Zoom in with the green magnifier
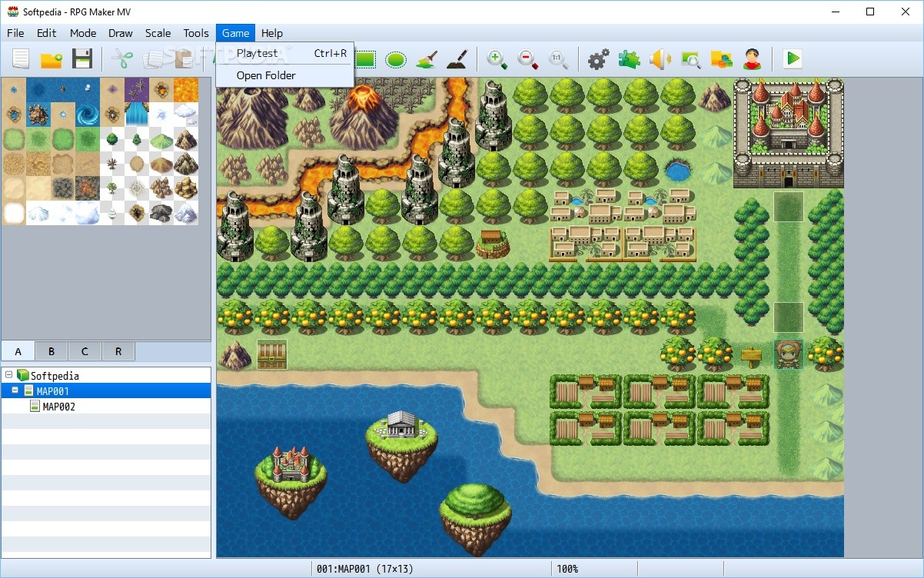 [497, 59]
